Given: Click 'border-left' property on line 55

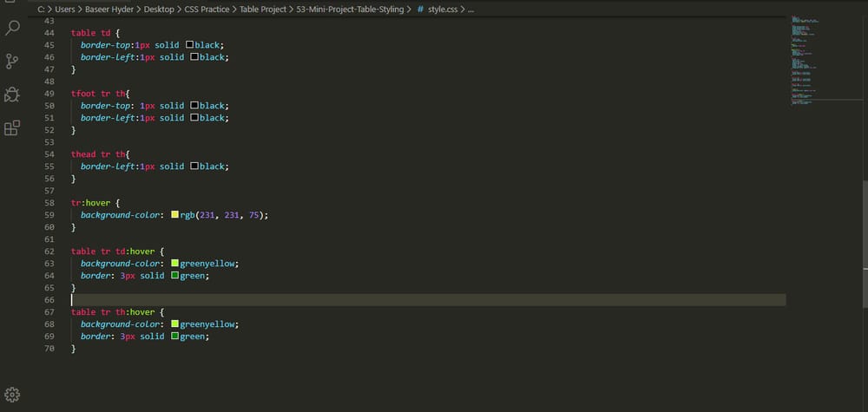Looking at the screenshot, I should (x=108, y=166).
